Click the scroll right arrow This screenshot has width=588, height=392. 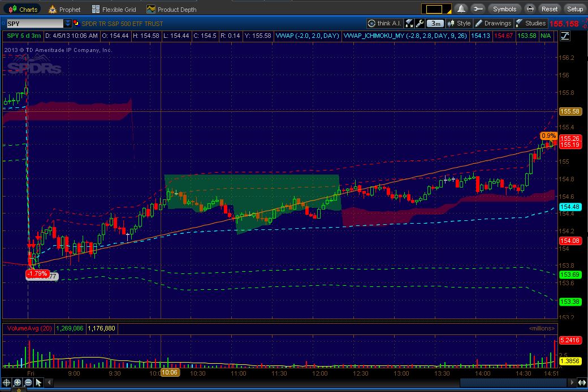[572, 382]
